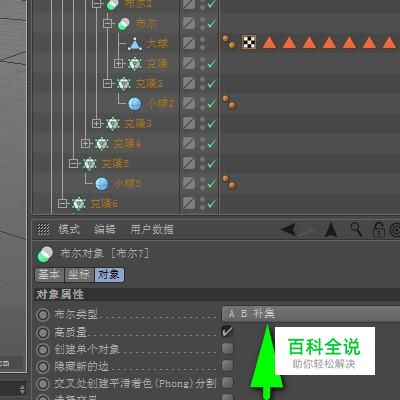Click the Boole icon beside 布尔对象 [布尔7]
Screen dimensions: 400x400
pos(45,254)
